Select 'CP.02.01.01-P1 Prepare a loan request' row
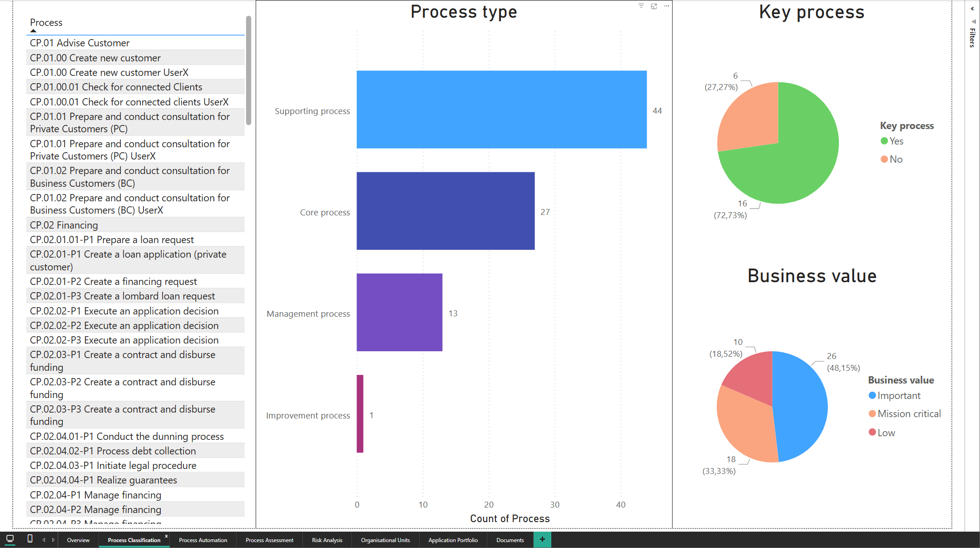980x548 pixels. (x=135, y=239)
